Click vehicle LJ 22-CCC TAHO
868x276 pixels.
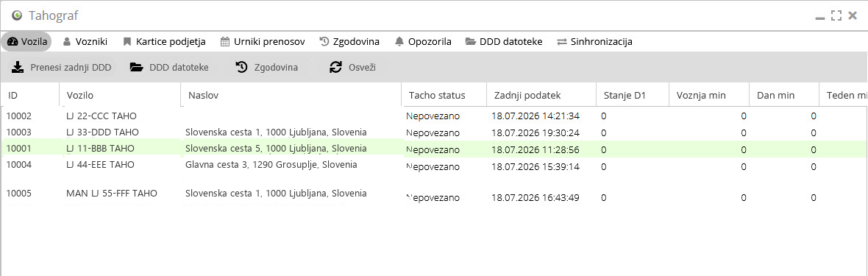point(102,116)
